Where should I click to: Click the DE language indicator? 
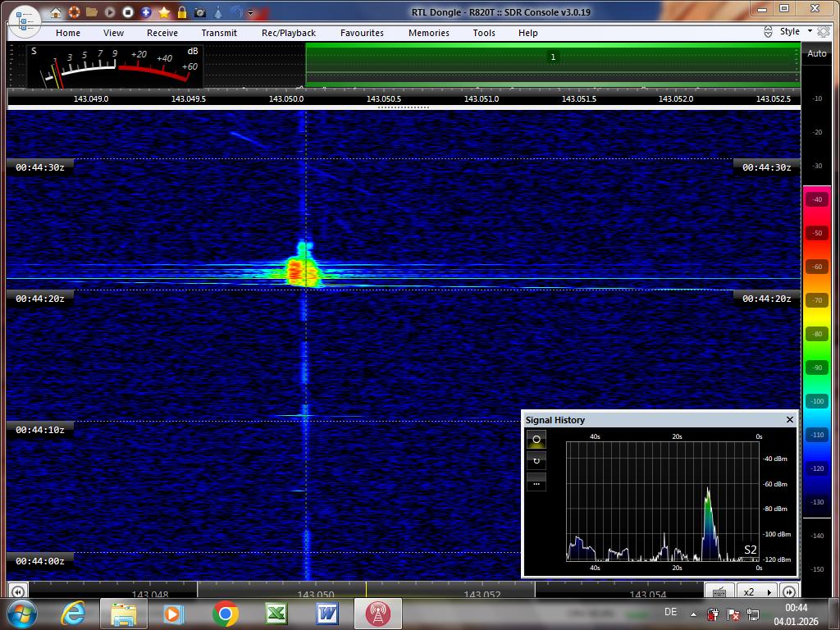[x=670, y=612]
